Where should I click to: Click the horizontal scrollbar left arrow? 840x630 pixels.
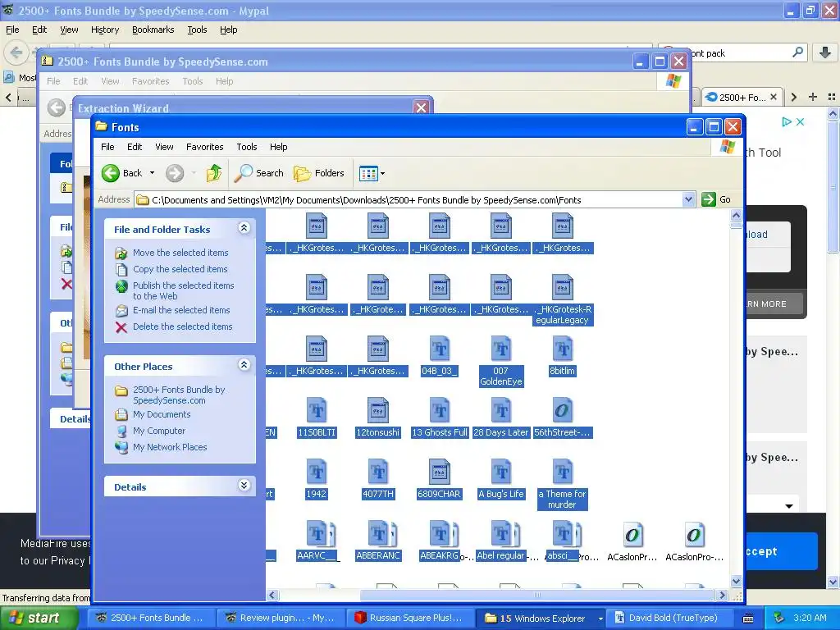(x=272, y=596)
